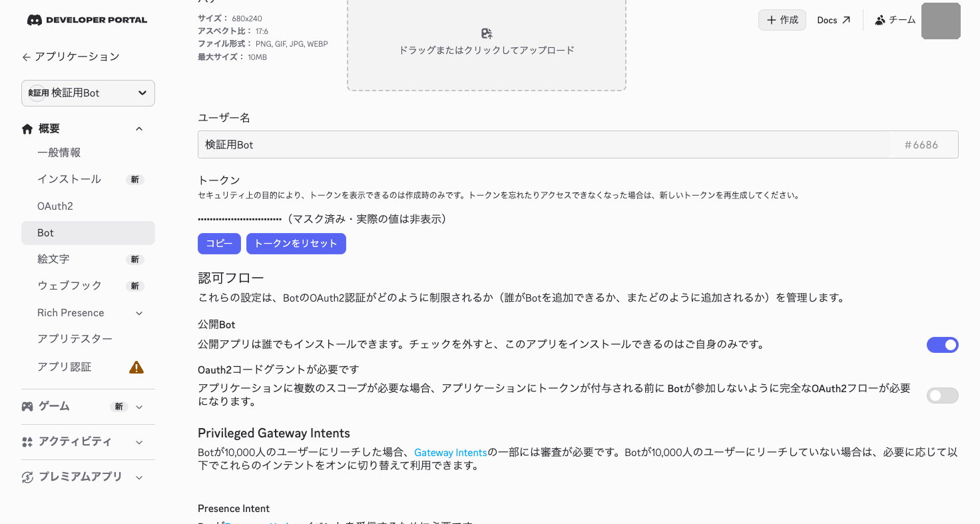
Task: Click the ユーザー名 input field
Action: [544, 144]
